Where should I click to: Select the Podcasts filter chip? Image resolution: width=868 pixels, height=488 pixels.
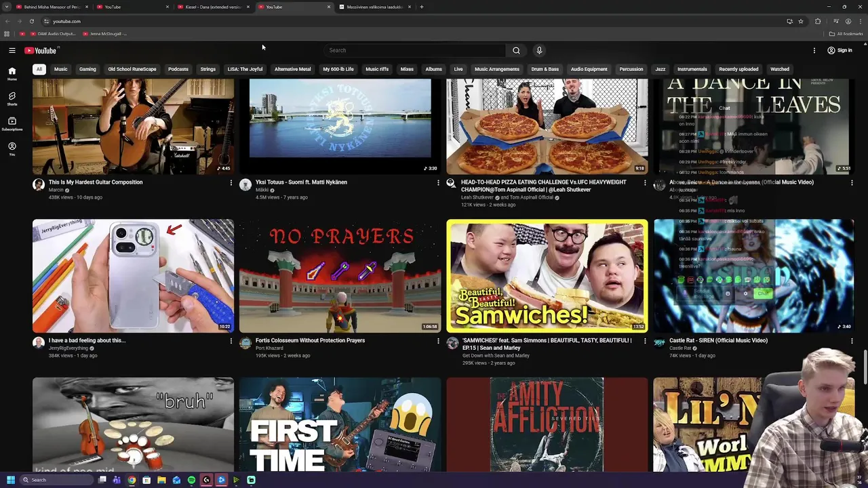178,69
